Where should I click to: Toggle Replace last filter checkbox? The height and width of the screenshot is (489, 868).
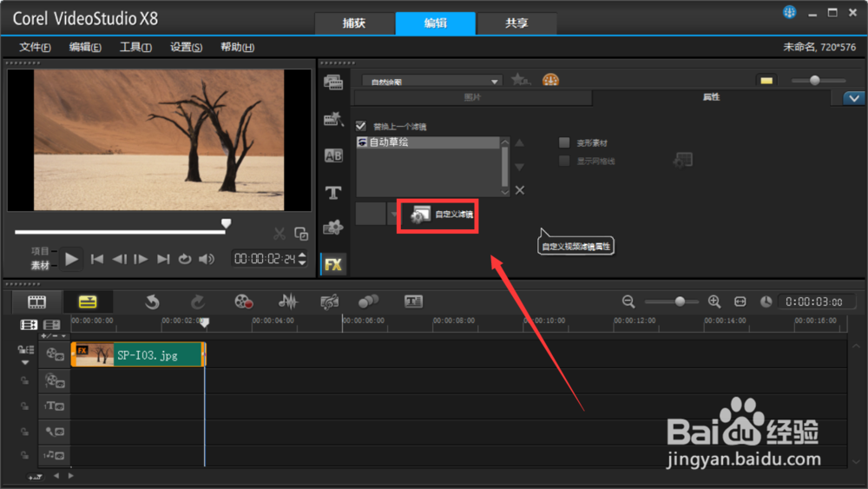[x=361, y=126]
